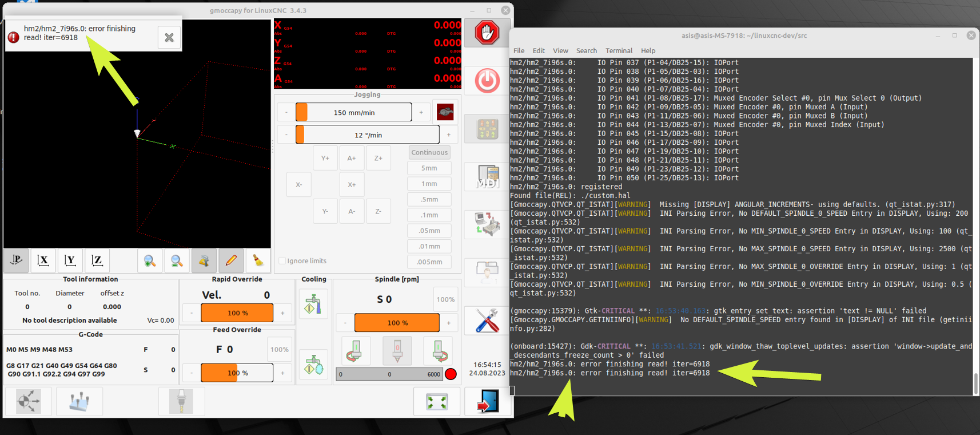Open Edit menu in terminal window
The width and height of the screenshot is (980, 435).
539,50
